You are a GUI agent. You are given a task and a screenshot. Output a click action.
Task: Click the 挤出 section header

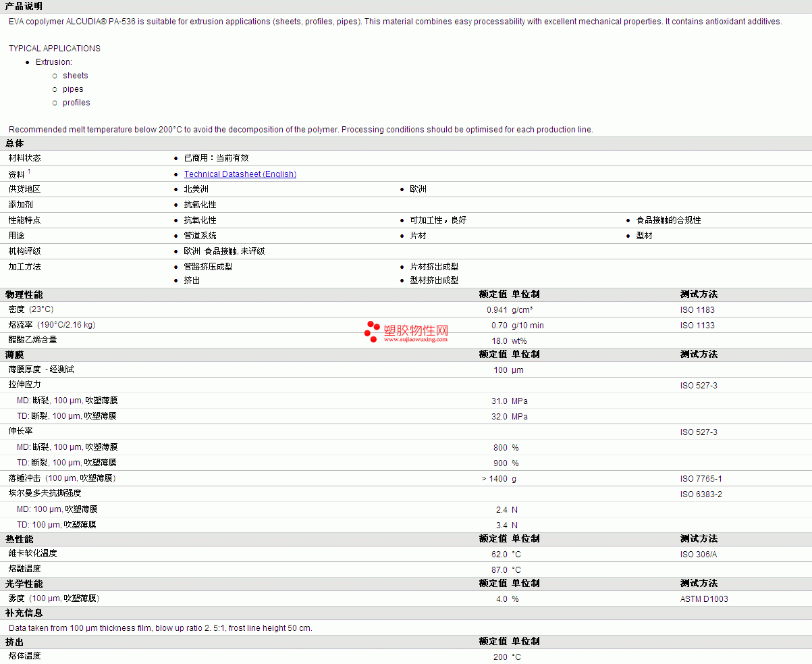[x=14, y=641]
